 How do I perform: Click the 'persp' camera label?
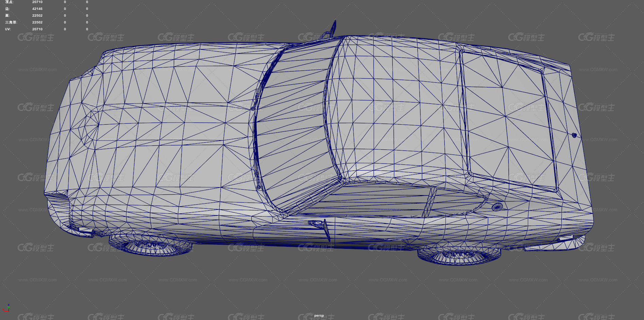[319, 316]
